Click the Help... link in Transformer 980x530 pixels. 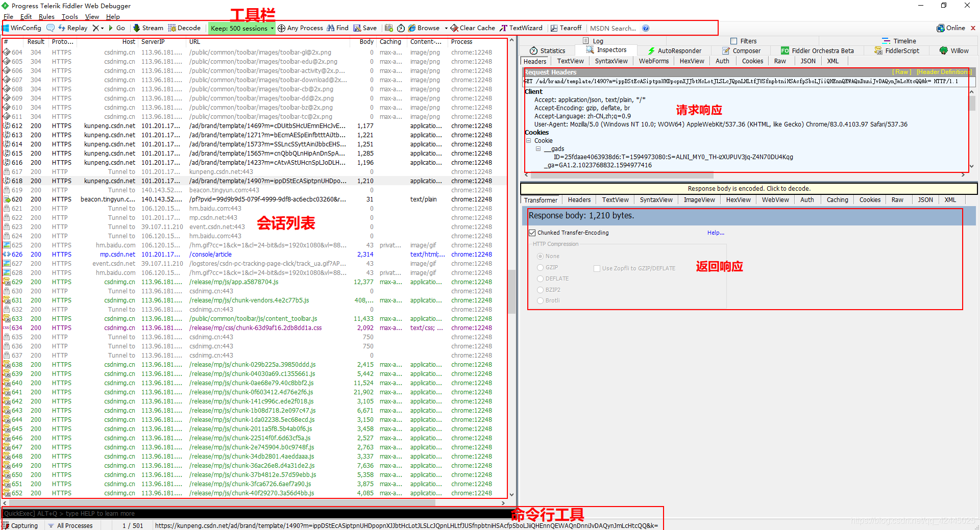[x=716, y=233]
